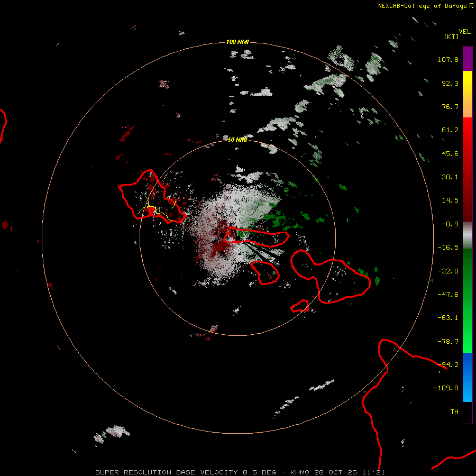Click the 92.3 legend value

[450, 83]
